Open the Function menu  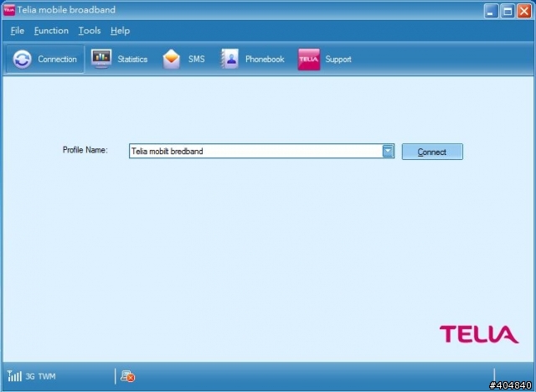coord(51,31)
